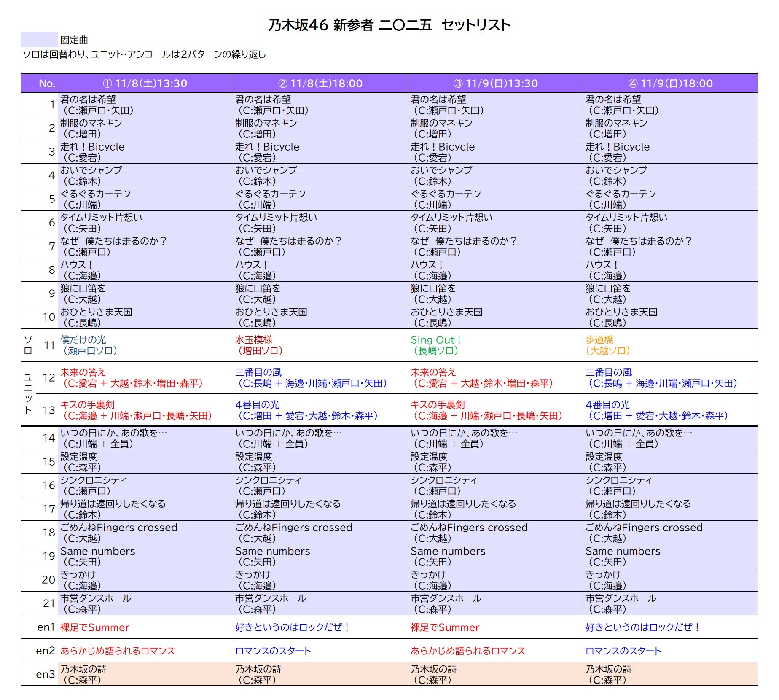Click 設定温度 in the ④ 11/9 18:00 column

coord(671,462)
